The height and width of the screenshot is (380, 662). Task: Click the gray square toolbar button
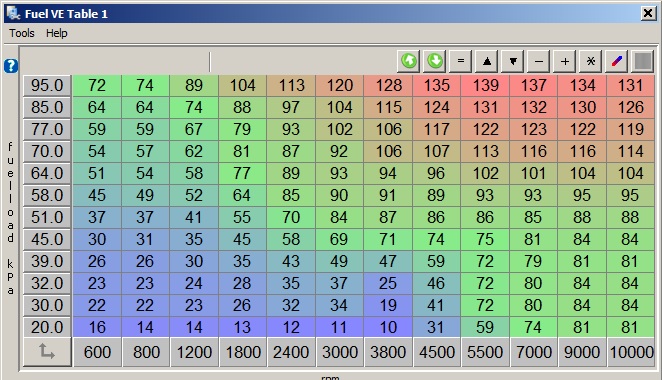point(643,61)
